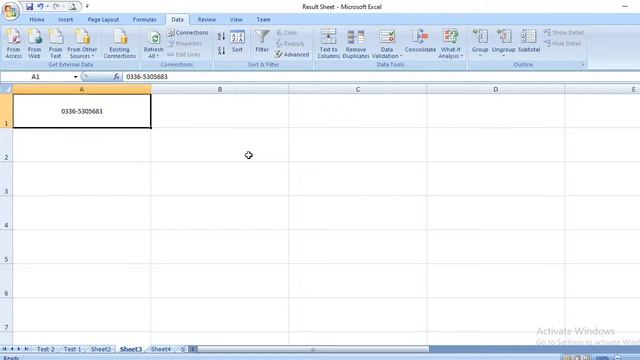Go to first sheet tab arrow
This screenshot has width=640, height=360.
4,349
